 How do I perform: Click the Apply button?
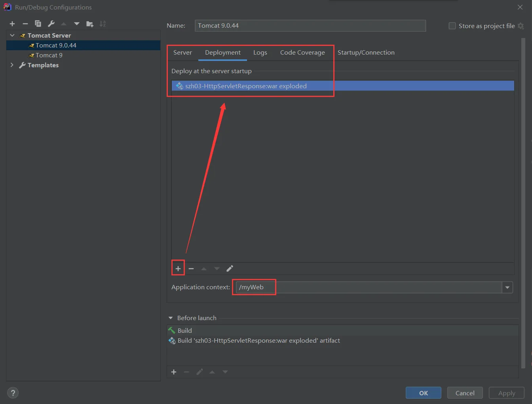[507, 393]
